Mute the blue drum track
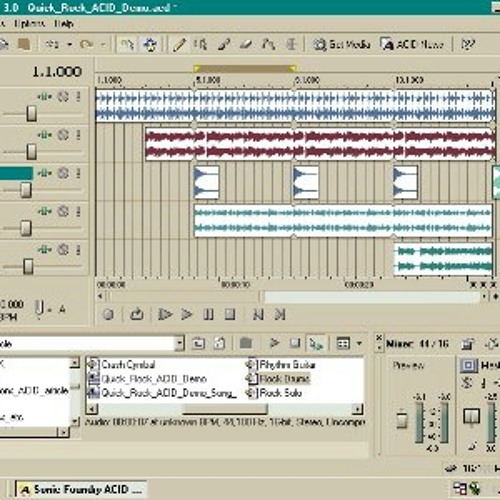The height and width of the screenshot is (500, 500). coord(63,97)
